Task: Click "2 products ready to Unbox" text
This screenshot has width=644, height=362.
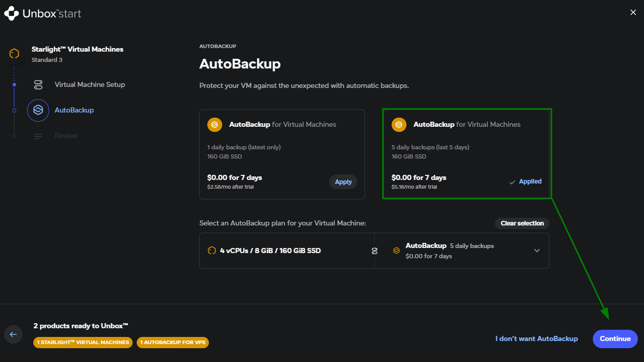Action: [x=80, y=326]
